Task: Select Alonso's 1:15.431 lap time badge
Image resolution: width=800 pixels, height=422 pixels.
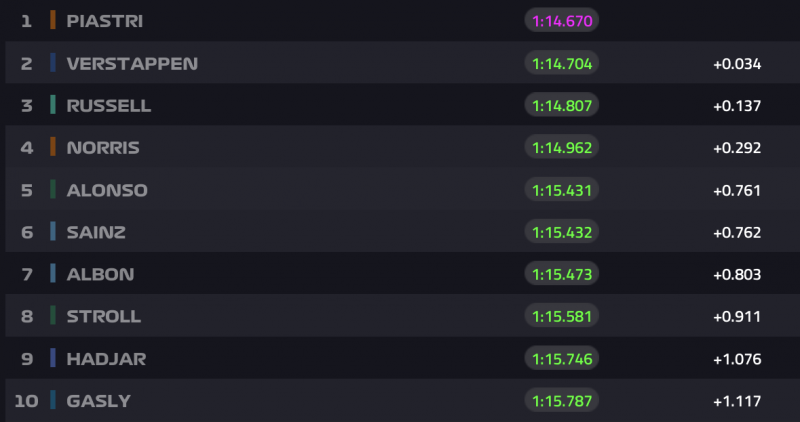Action: coord(561,190)
